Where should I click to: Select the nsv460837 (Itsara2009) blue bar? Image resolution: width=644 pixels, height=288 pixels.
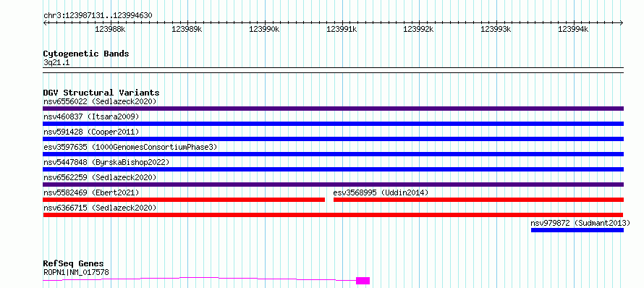(333, 124)
